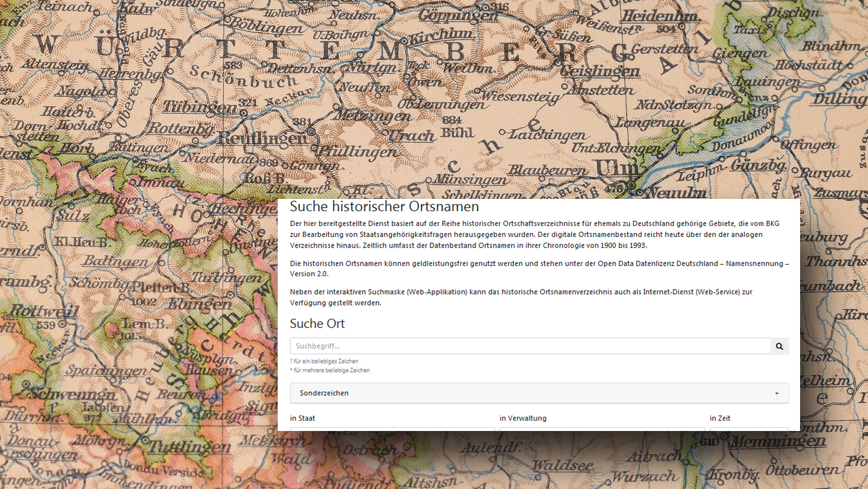The height and width of the screenshot is (489, 868).
Task: Click the hint '? für ein beliebiges Zeichen'
Action: click(x=324, y=361)
